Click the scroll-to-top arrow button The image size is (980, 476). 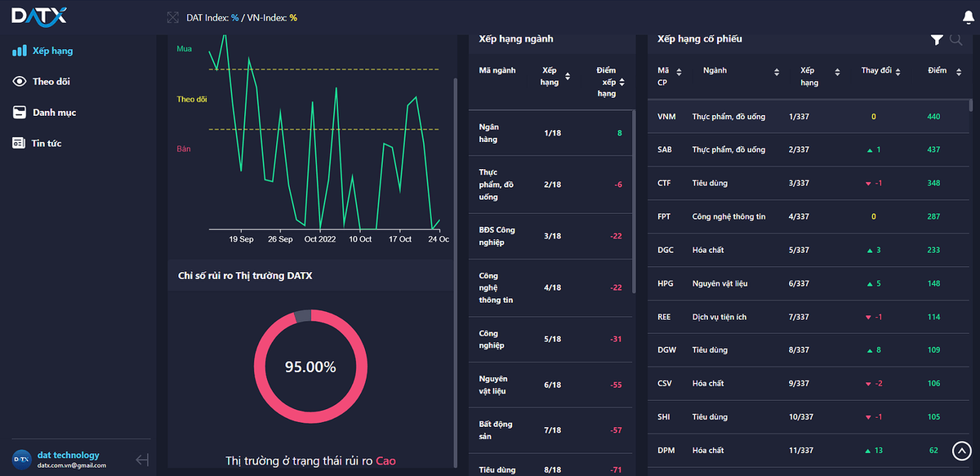point(962,450)
